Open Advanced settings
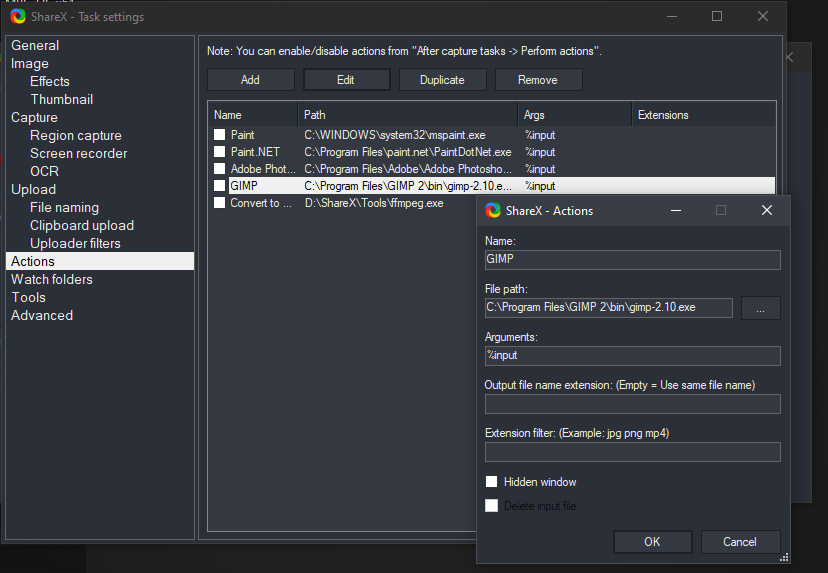Viewport: 828px width, 573px height. [42, 315]
